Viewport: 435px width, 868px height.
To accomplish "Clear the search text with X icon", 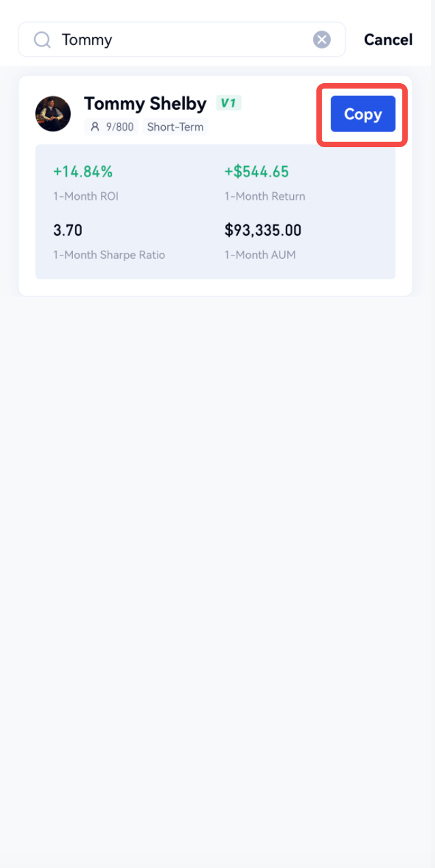I will [322, 40].
